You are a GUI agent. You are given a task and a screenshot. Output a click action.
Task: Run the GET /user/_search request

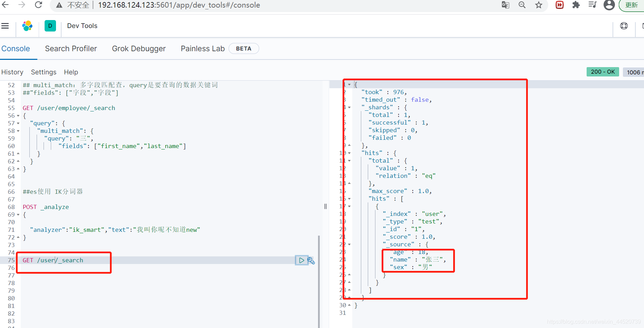coord(301,260)
